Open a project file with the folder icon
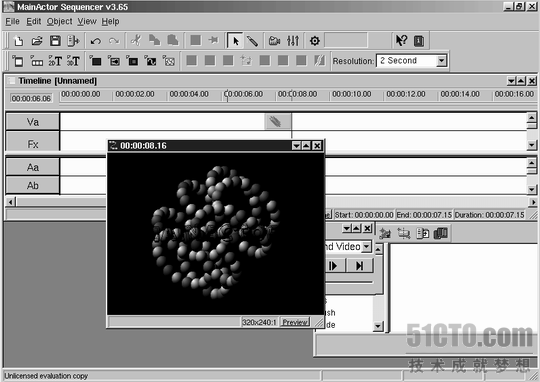540x382 pixels. tap(37, 41)
